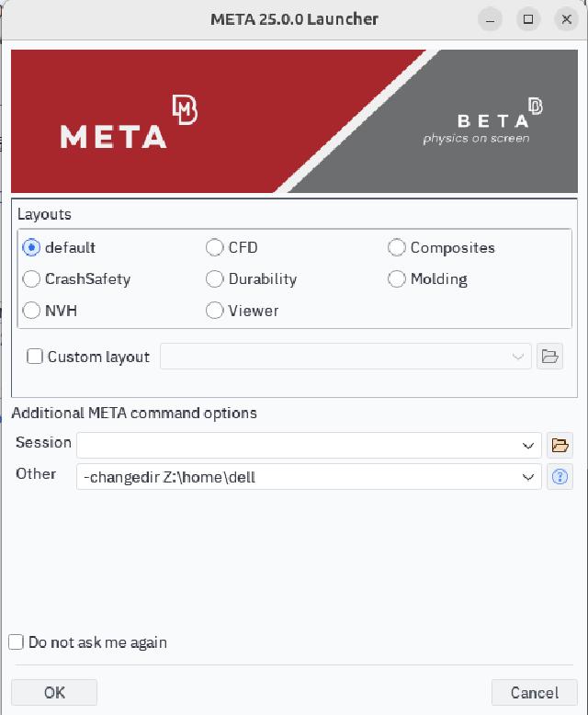Select the default layout radio button
Screen dimensions: 588x715
tap(31, 247)
